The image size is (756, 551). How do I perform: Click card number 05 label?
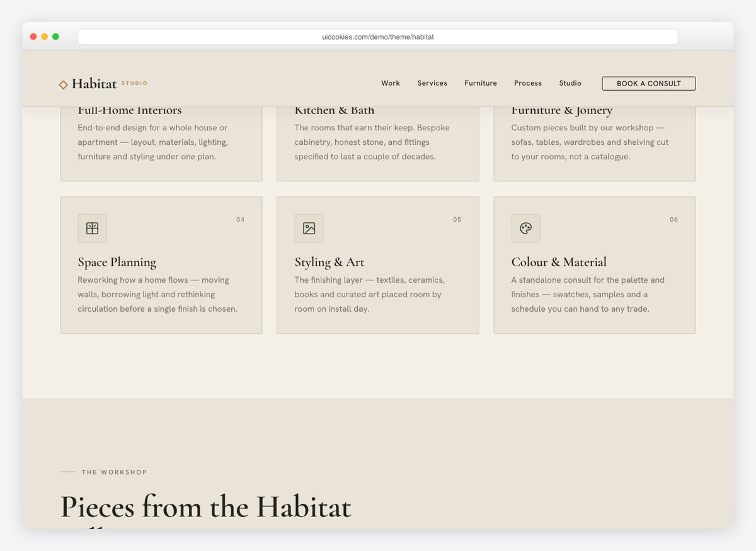tap(457, 220)
